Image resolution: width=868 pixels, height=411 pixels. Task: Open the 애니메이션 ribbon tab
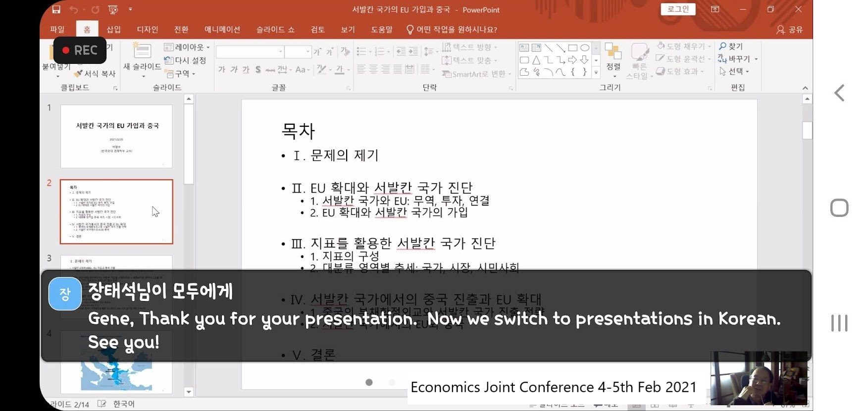222,29
